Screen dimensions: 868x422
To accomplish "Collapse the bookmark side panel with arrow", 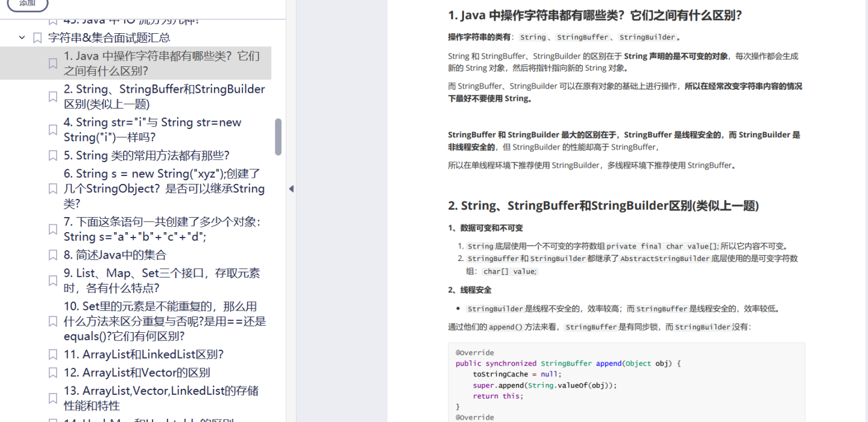I will coord(291,189).
